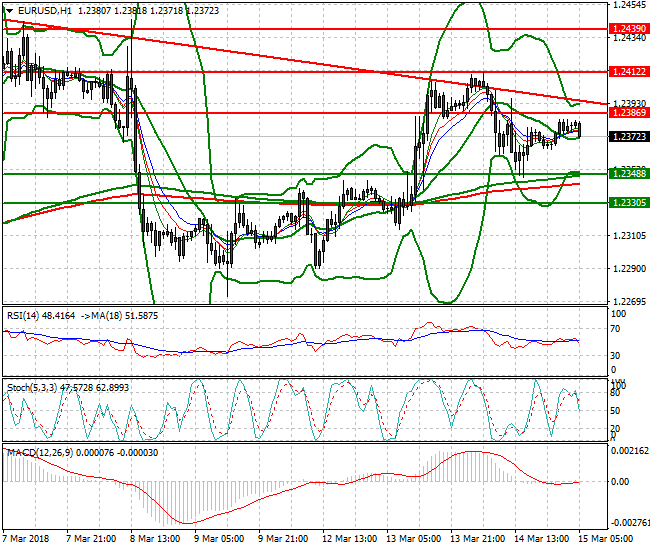Click the current price label 1.23723
Image resolution: width=650 pixels, height=550 pixels.
[x=629, y=136]
